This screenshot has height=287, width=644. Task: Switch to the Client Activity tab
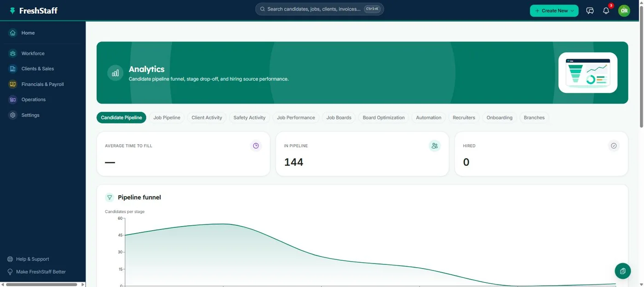(x=207, y=117)
